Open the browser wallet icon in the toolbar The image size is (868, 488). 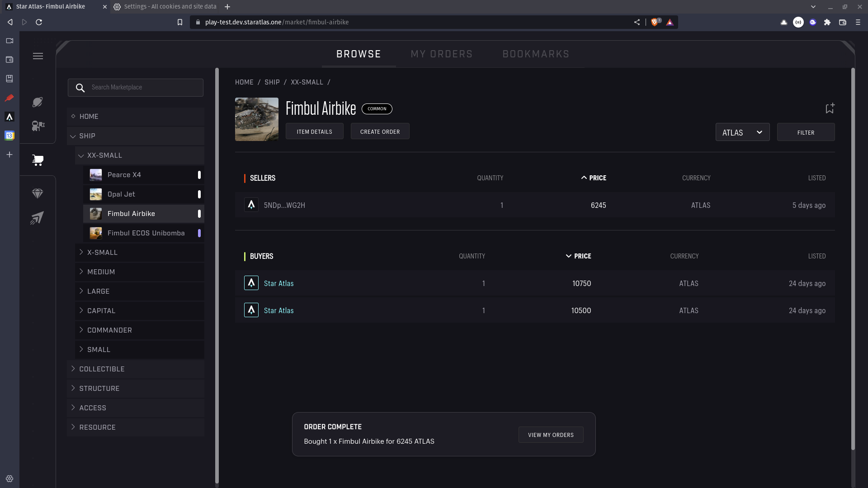[843, 22]
